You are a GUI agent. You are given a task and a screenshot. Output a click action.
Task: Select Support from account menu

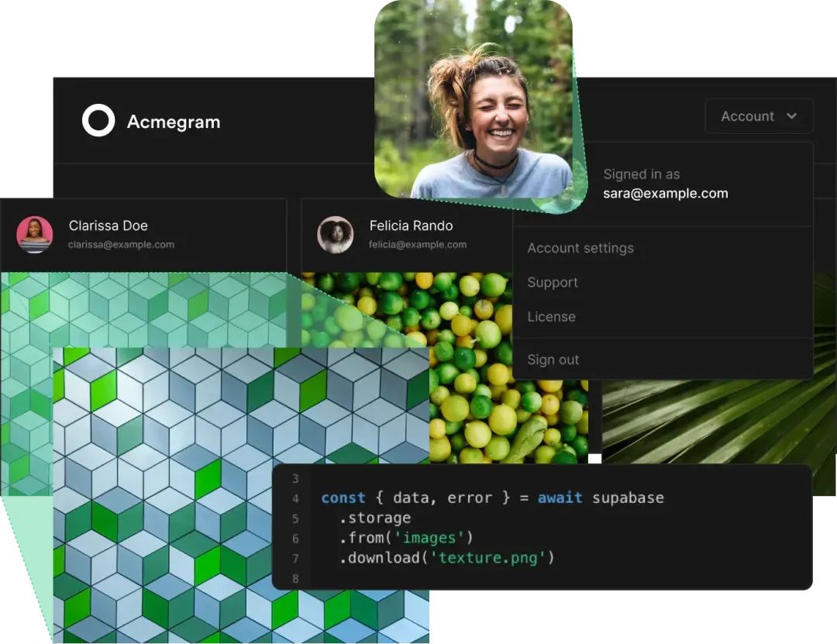tap(553, 282)
